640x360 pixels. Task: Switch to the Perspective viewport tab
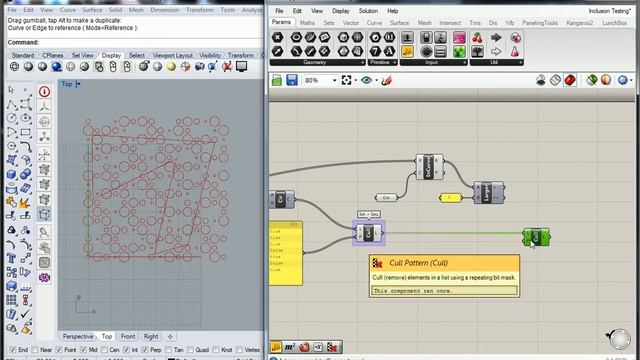point(78,336)
